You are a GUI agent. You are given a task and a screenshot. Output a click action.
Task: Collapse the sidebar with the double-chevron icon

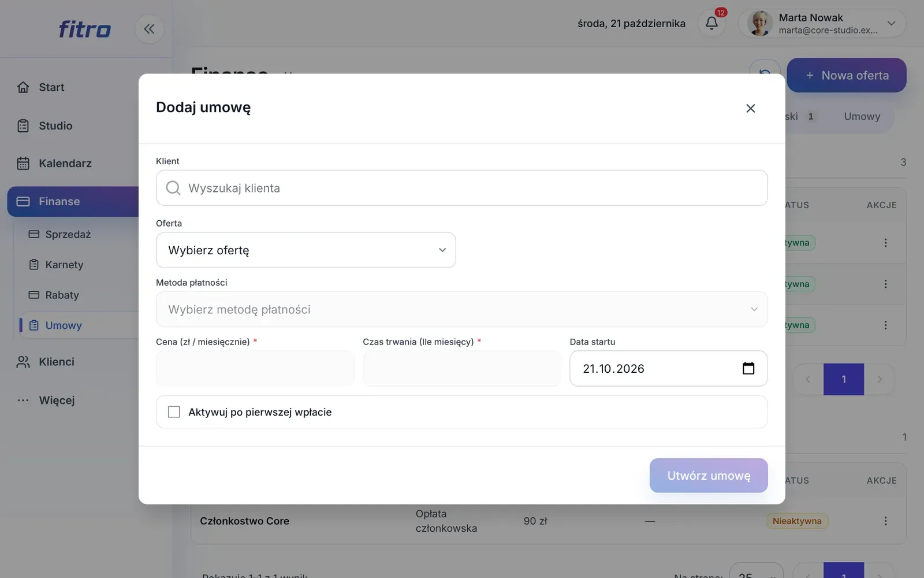(149, 29)
